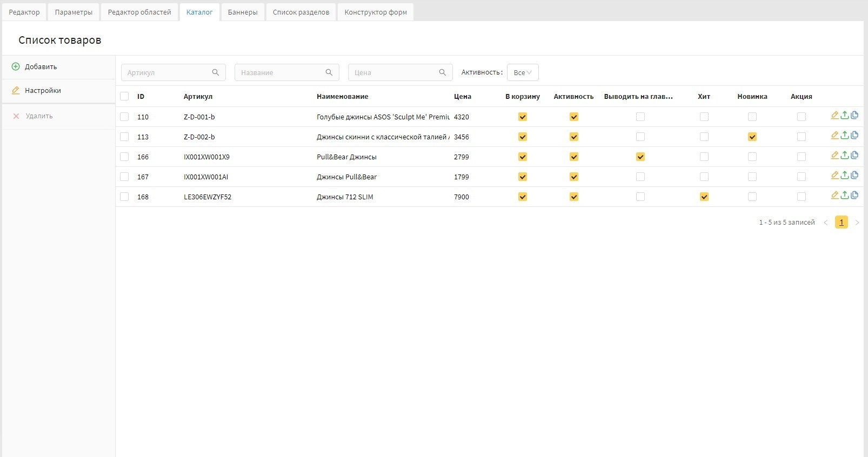Click the edit pencil icon for product 110
868x457 pixels.
(x=834, y=115)
